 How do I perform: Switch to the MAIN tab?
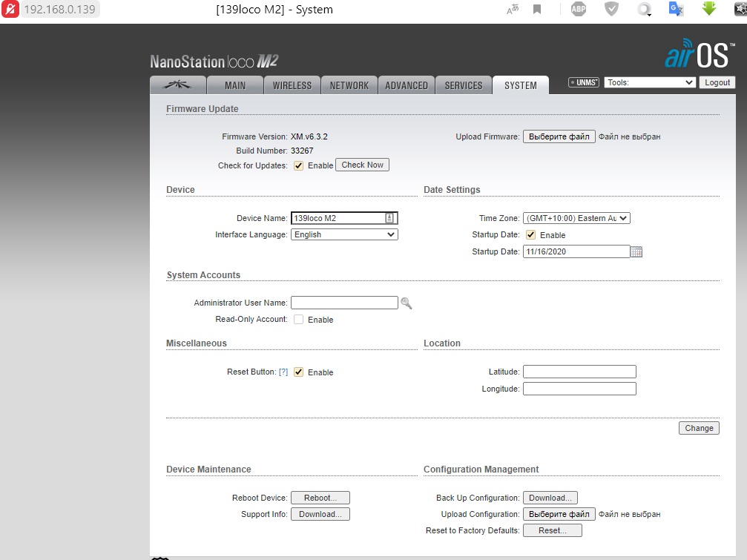click(235, 85)
